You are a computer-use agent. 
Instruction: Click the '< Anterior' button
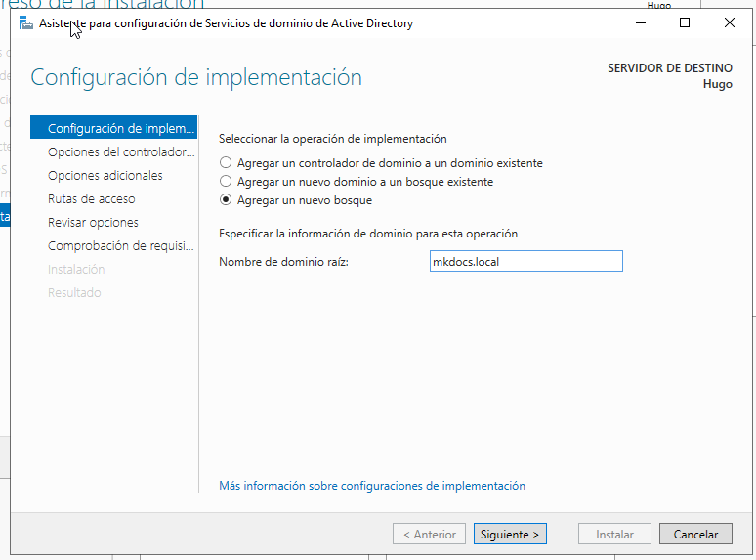[429, 534]
